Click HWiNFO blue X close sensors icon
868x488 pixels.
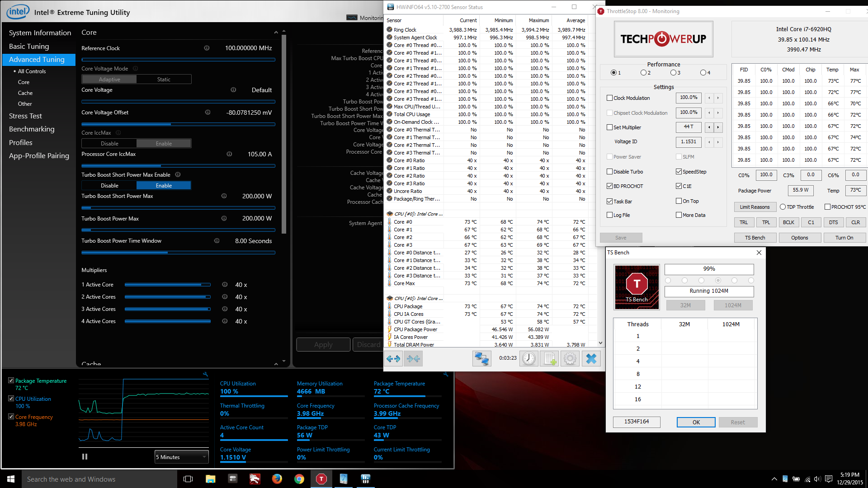click(591, 359)
